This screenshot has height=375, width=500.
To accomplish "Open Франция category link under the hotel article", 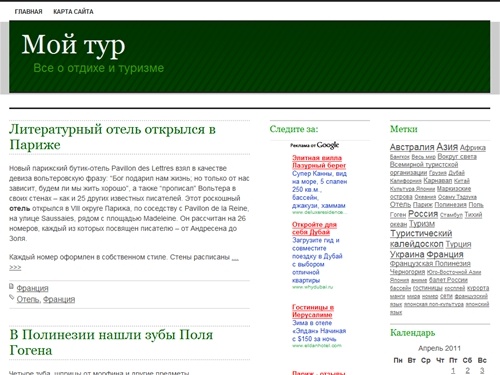I will (32, 288).
